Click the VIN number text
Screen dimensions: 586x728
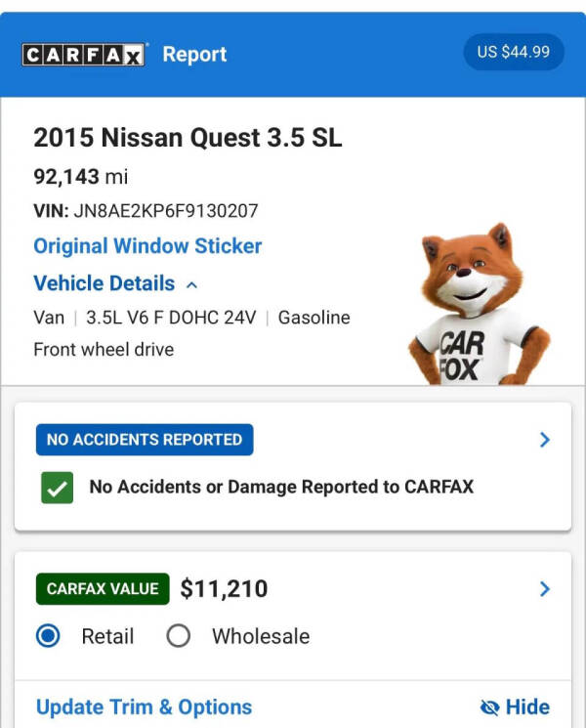(166, 211)
